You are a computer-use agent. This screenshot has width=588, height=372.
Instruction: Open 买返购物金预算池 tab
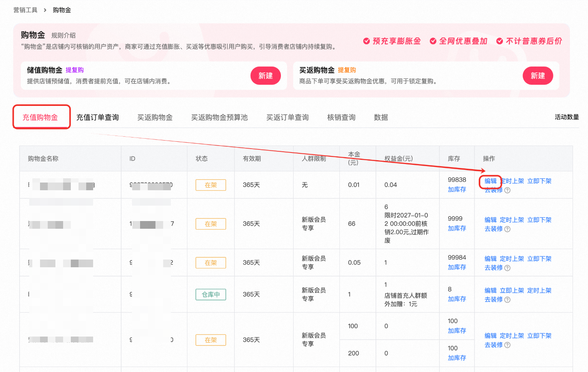click(x=219, y=117)
